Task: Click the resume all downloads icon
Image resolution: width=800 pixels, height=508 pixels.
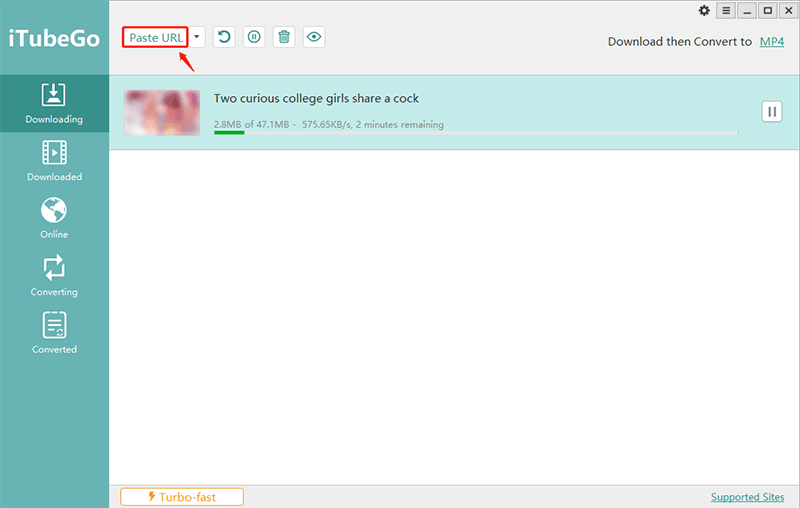Action: (x=224, y=37)
